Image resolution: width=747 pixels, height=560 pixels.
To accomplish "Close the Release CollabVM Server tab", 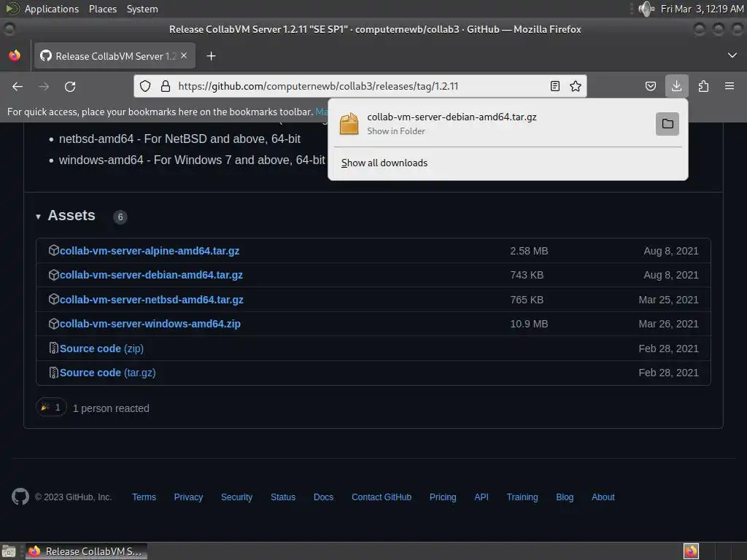I will pyautogui.click(x=184, y=55).
